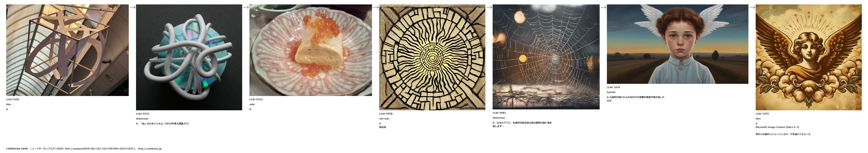Click the arrow after the salmon roe plate
The image size is (868, 153).
click(x=376, y=7)
